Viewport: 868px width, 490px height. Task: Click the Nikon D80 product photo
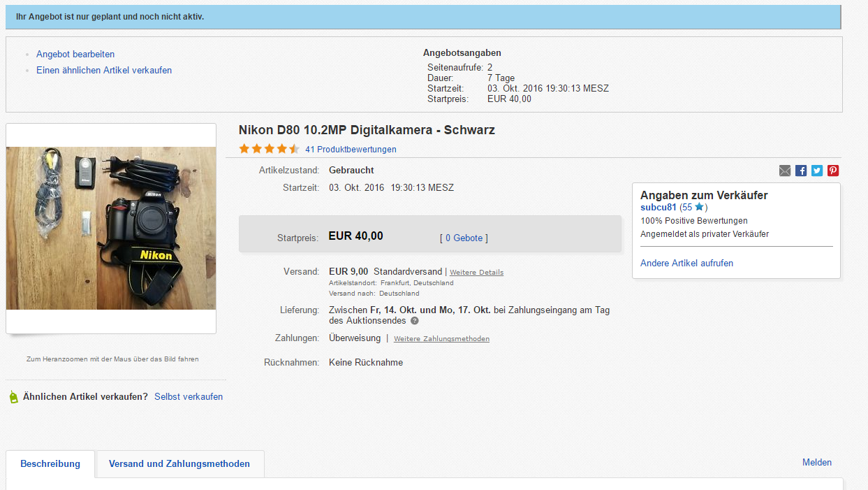111,228
